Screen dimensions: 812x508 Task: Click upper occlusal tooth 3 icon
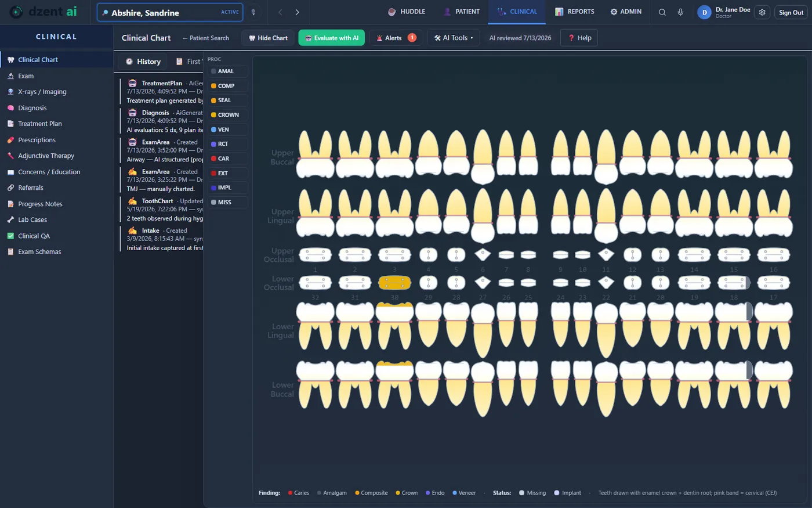click(394, 255)
